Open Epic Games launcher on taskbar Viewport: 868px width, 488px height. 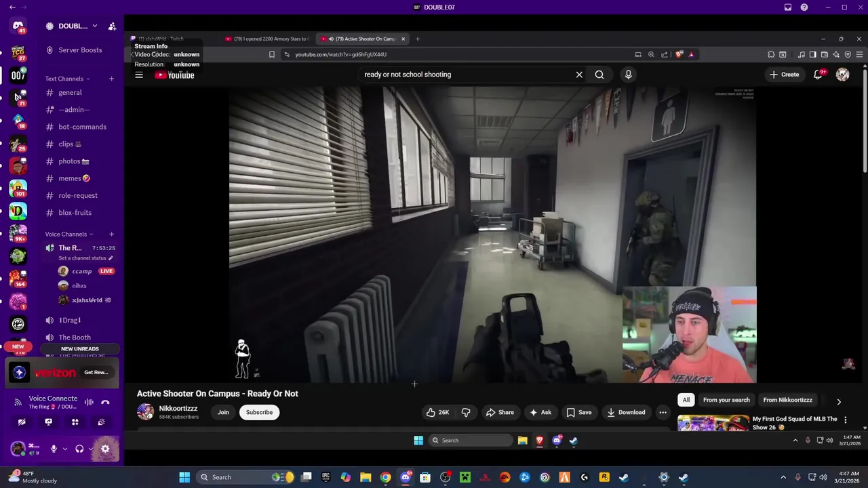(326, 477)
